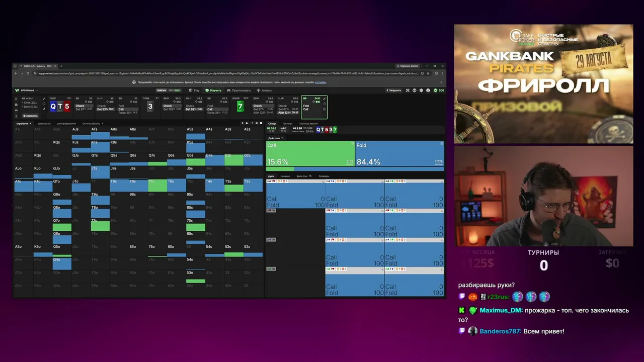Click the power icon in the left sidebar

pyautogui.click(x=17, y=99)
